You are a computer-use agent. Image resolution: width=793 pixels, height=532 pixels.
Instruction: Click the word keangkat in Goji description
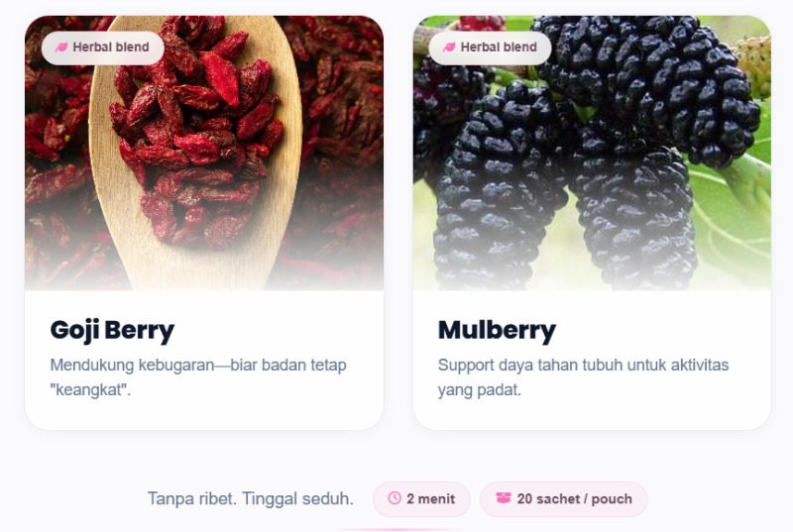[x=90, y=390]
